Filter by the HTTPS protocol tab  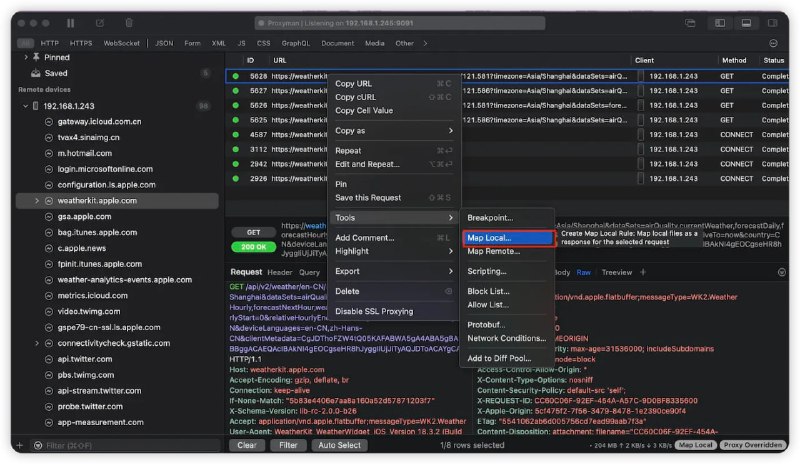(x=81, y=43)
